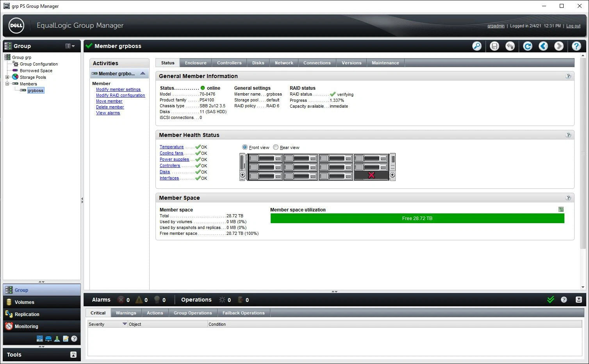Switch to the Versions tab
589x364 pixels.
click(352, 63)
